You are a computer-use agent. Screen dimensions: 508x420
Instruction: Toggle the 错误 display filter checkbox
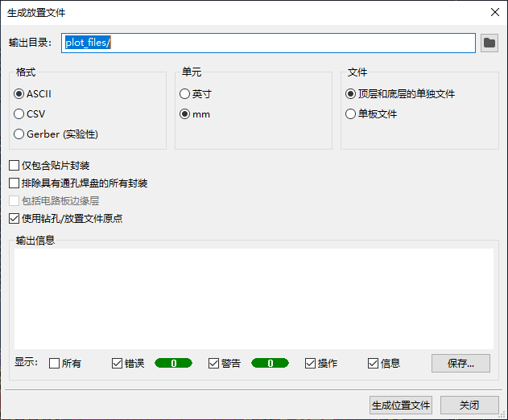tap(118, 363)
